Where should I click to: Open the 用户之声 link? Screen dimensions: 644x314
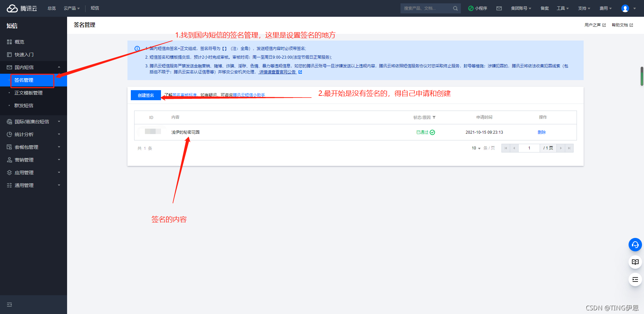[x=595, y=25]
